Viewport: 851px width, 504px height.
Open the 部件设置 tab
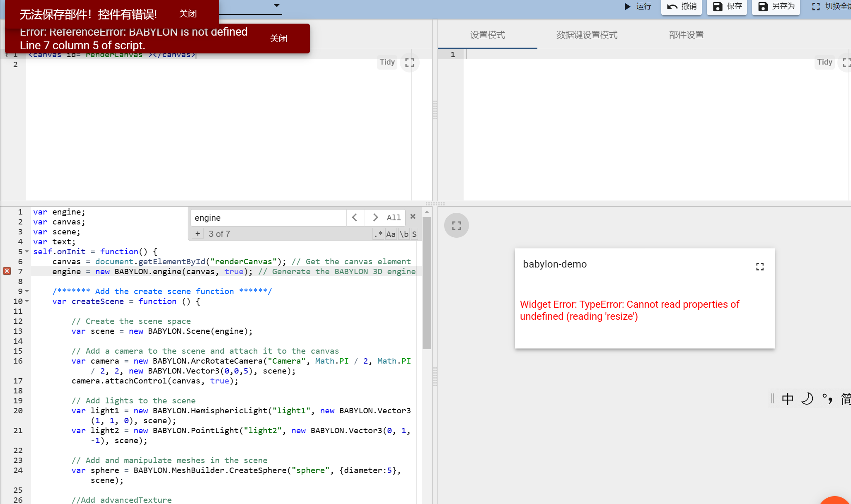[x=686, y=35]
